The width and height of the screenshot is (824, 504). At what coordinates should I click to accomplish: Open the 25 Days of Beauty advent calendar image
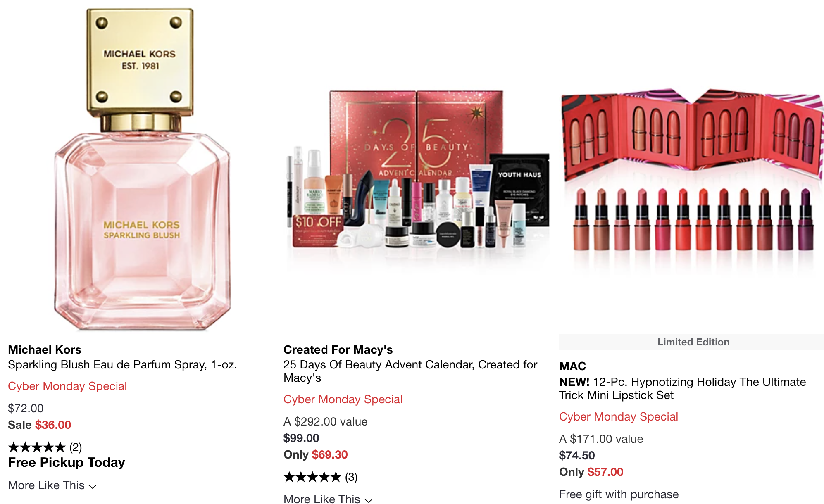[x=417, y=169]
